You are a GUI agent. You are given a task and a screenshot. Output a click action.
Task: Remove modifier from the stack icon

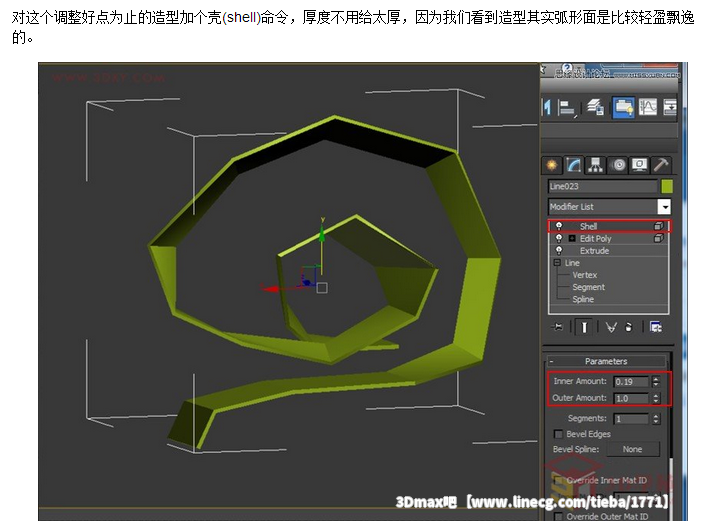(x=629, y=327)
